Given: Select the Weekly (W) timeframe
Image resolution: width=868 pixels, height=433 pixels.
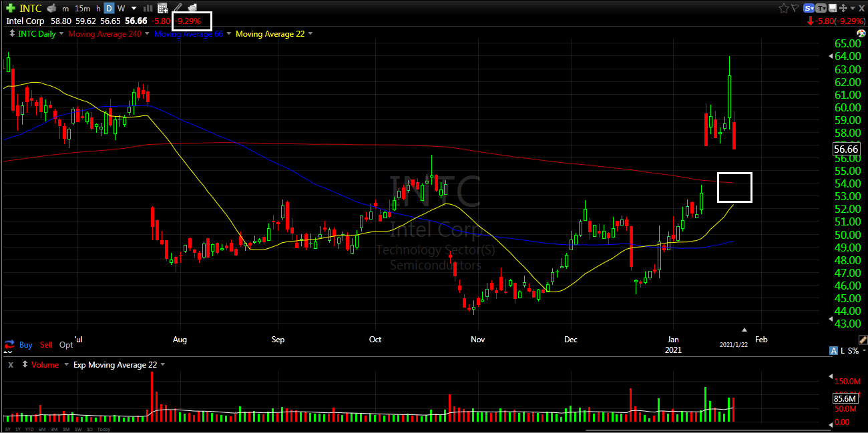Looking at the screenshot, I should coord(121,9).
